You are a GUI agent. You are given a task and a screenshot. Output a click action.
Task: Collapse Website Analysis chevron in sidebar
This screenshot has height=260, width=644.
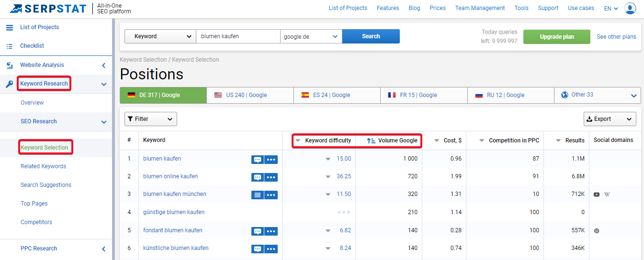pos(104,65)
